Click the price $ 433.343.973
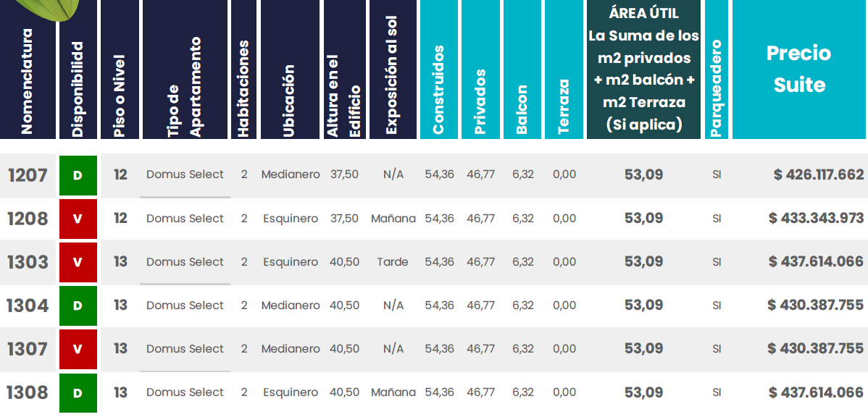Viewport: 868px width, 417px height. 816,219
